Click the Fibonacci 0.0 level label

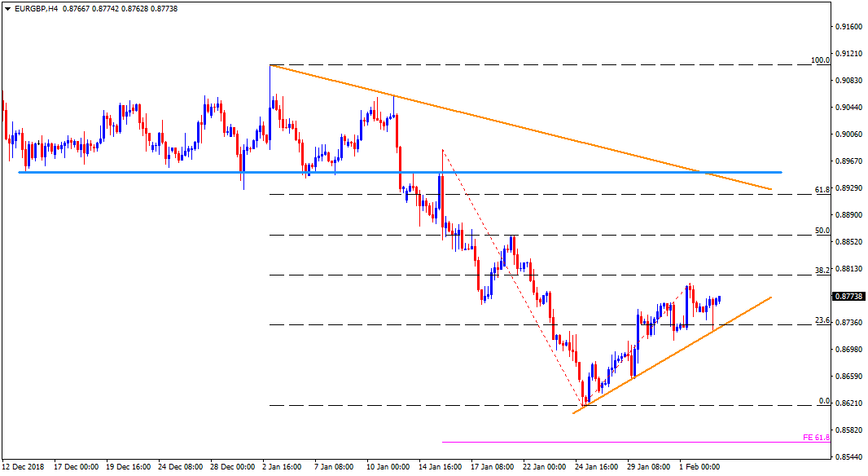click(822, 401)
